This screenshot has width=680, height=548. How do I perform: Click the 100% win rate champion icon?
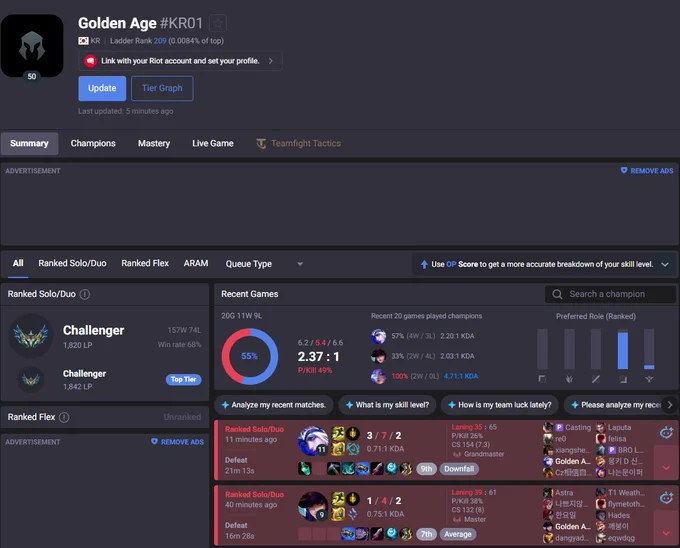click(378, 376)
